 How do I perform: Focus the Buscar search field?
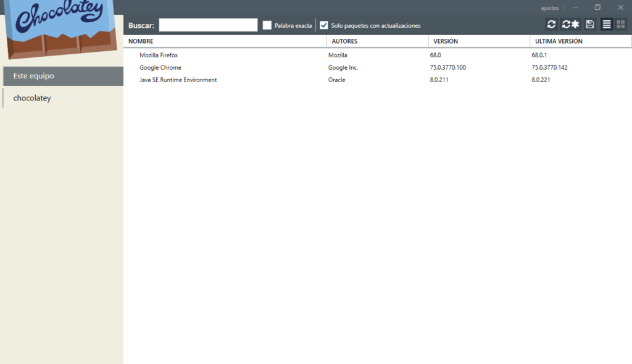tap(208, 25)
